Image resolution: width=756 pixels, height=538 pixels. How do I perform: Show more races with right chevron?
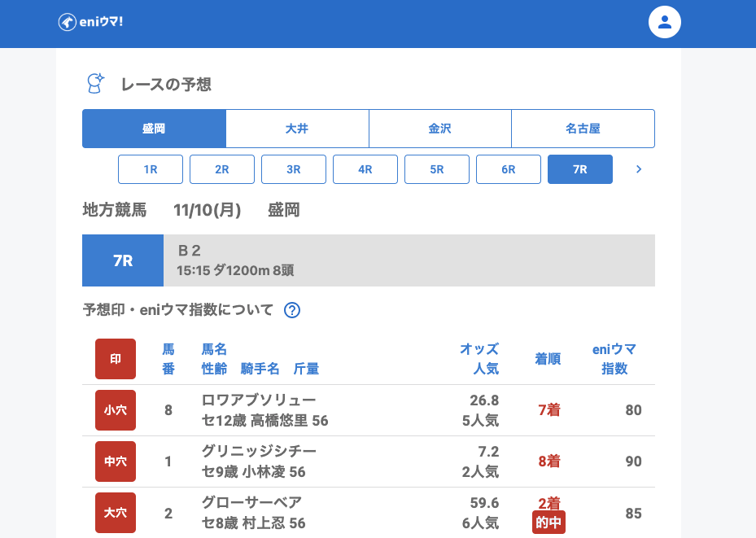coord(639,169)
